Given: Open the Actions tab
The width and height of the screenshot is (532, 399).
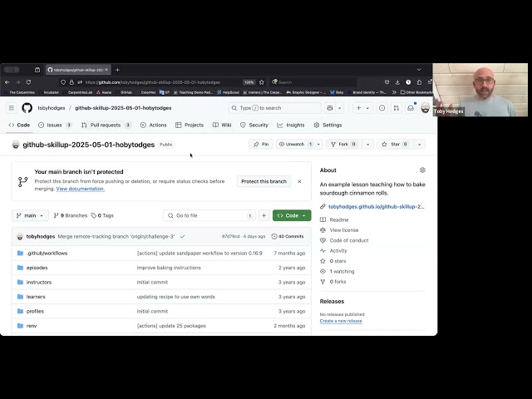Looking at the screenshot, I should pyautogui.click(x=153, y=125).
